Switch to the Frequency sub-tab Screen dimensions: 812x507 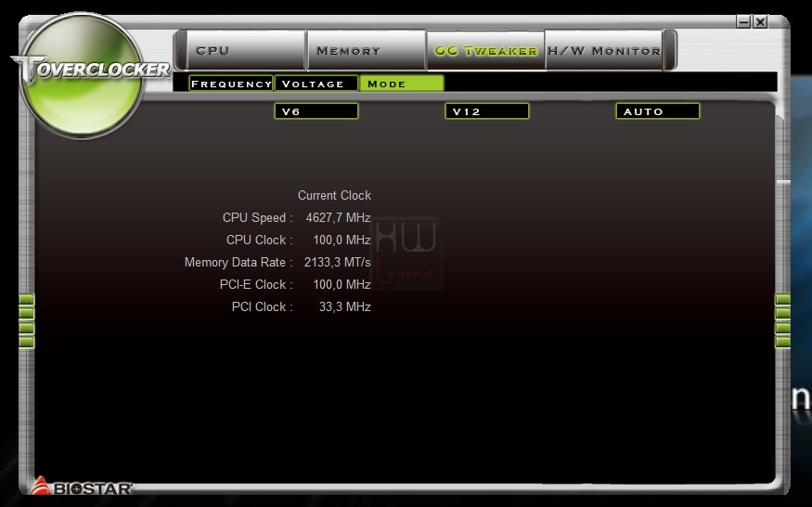[231, 84]
